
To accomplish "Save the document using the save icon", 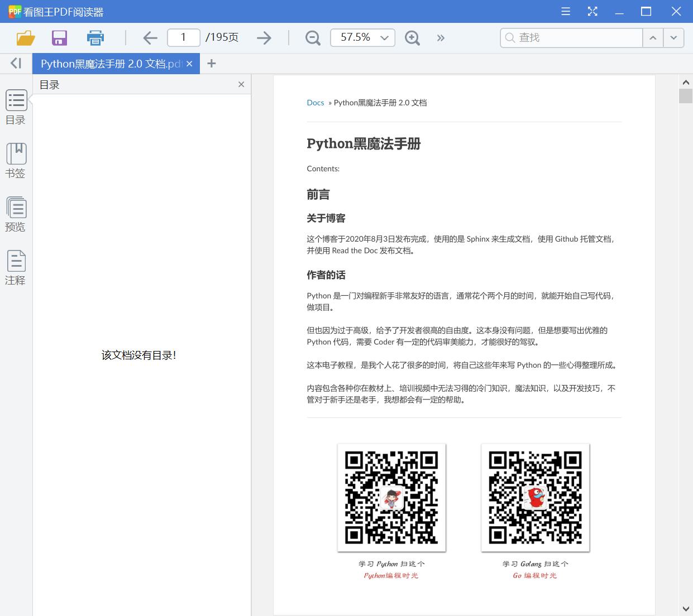I will [59, 37].
